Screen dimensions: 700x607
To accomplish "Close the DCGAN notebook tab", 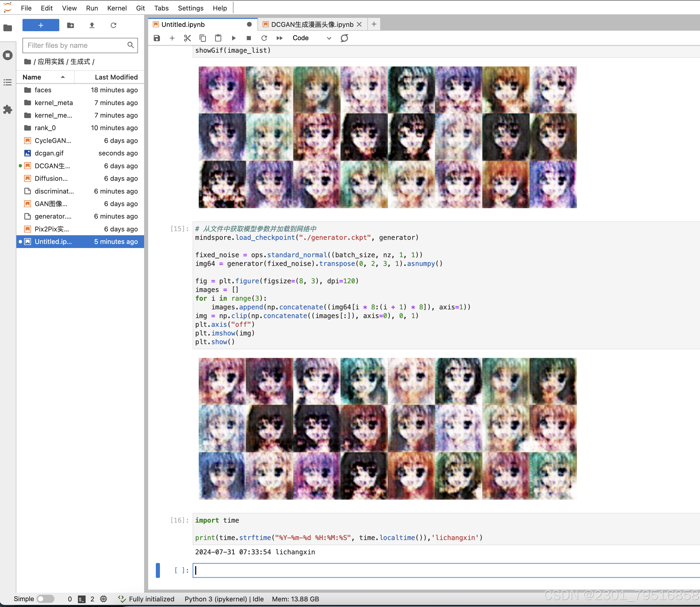I will 359,24.
